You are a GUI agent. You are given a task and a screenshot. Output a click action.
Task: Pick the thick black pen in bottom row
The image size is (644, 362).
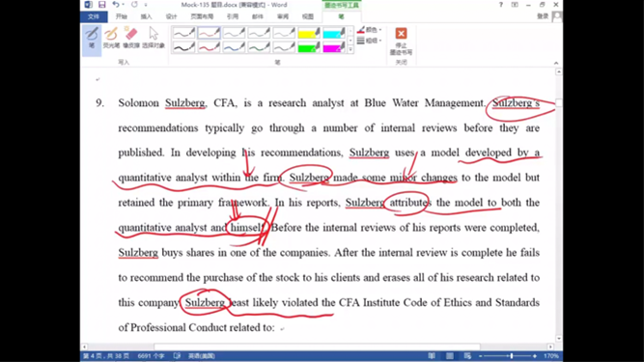point(184,47)
